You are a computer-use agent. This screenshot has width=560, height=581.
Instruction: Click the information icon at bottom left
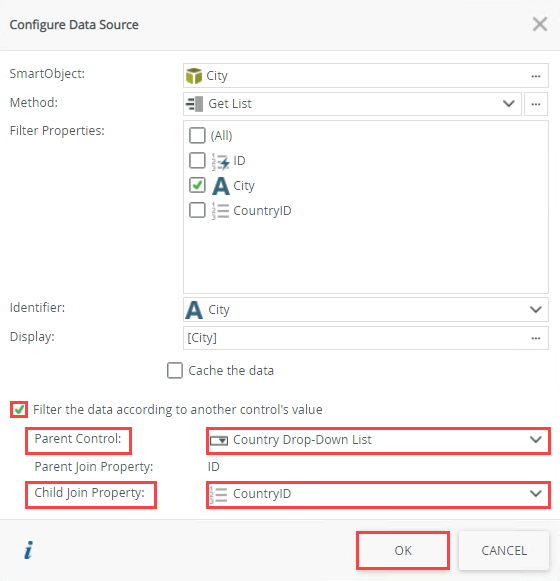click(x=29, y=550)
